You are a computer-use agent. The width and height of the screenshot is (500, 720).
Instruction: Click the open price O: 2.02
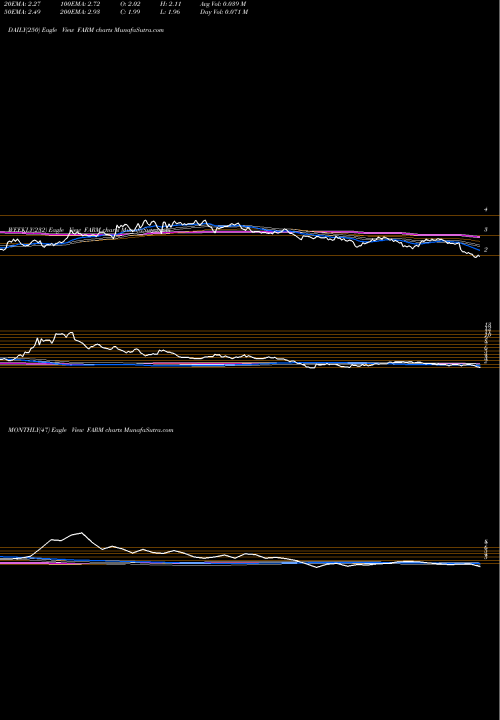click(x=130, y=4)
